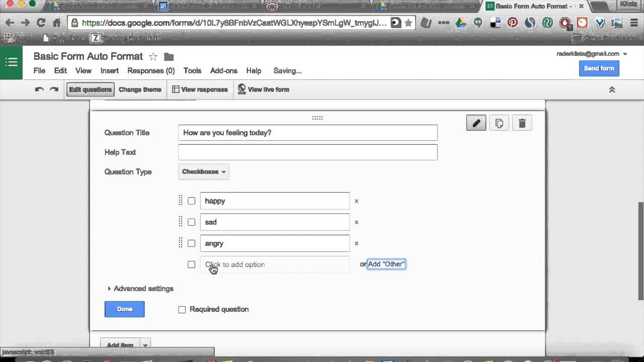The width and height of the screenshot is (644, 362).
Task: Check the box next to 'angry'
Action: 192,243
